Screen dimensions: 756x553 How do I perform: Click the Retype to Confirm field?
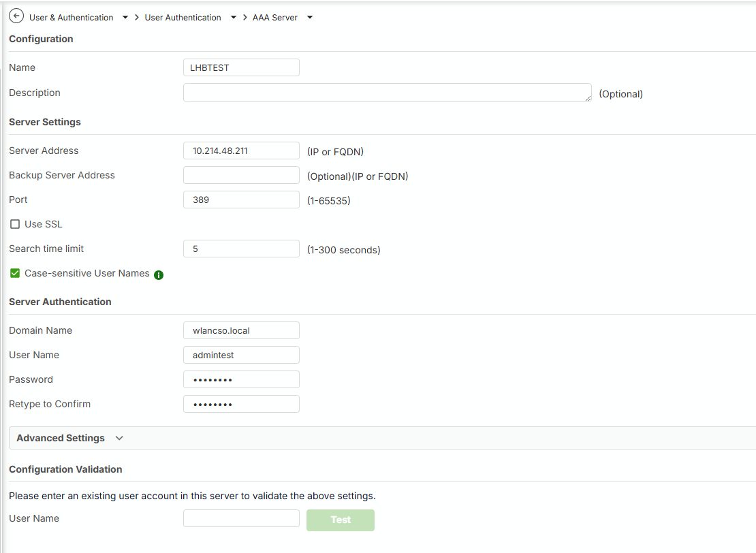click(241, 404)
